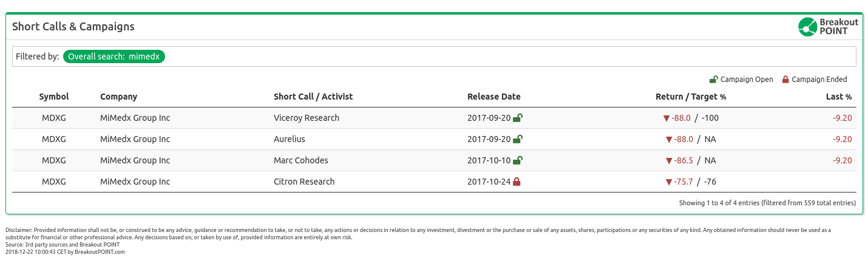Image resolution: width=868 pixels, height=266 pixels.
Task: Click MDXG symbol in the Aurelius row
Action: (x=54, y=139)
